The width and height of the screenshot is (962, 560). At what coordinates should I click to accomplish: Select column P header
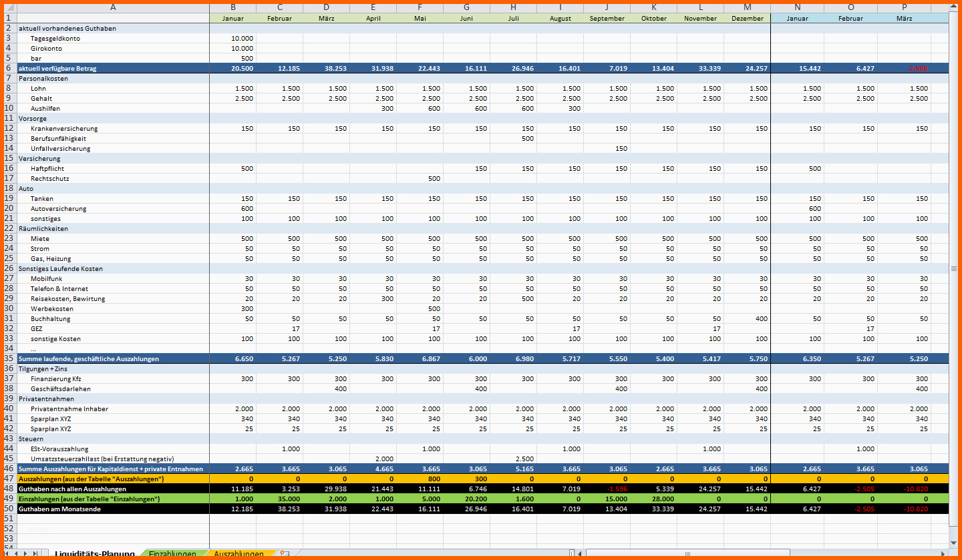point(904,8)
